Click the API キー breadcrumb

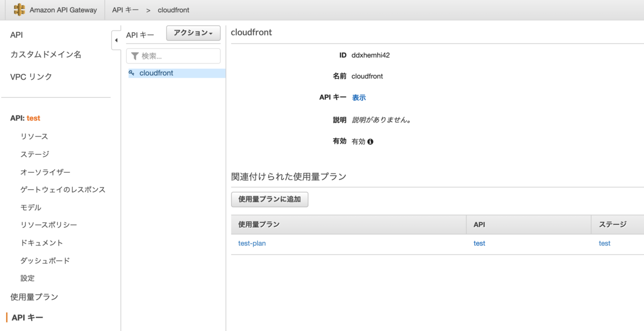pyautogui.click(x=125, y=10)
